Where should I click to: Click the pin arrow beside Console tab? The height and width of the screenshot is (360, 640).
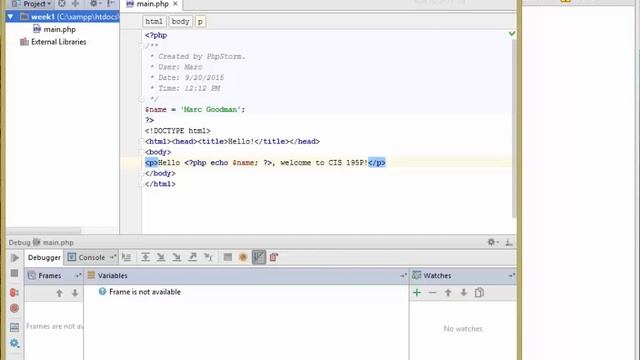coord(113,257)
